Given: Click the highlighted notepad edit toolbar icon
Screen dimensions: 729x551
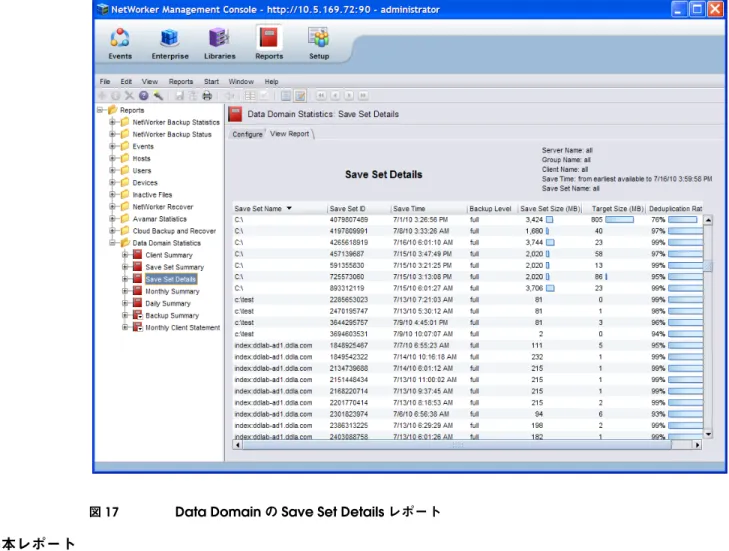Looking at the screenshot, I should click(x=300, y=96).
